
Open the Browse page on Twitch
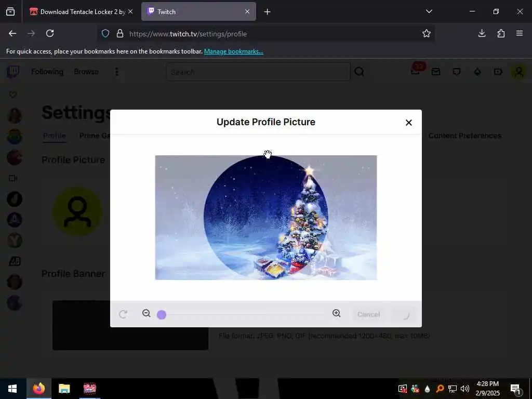(x=86, y=72)
